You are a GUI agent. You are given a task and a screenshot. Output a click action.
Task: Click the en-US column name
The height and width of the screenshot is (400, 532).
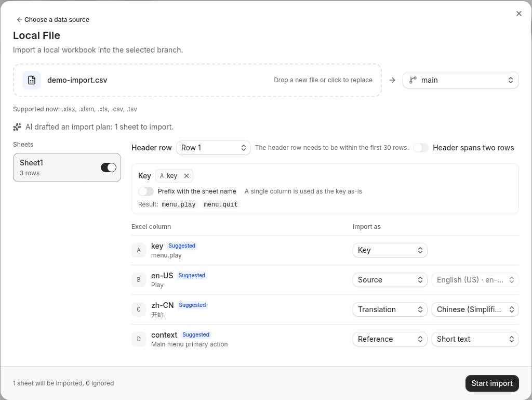pos(162,275)
